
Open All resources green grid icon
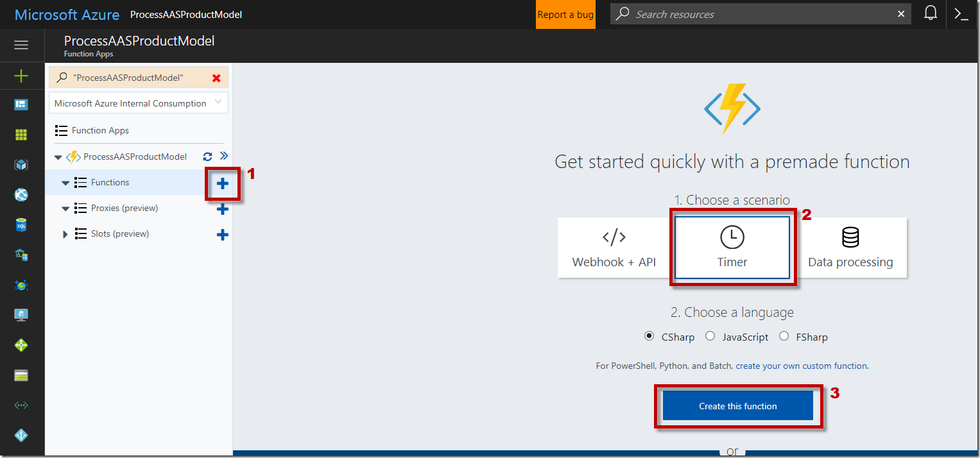click(21, 135)
